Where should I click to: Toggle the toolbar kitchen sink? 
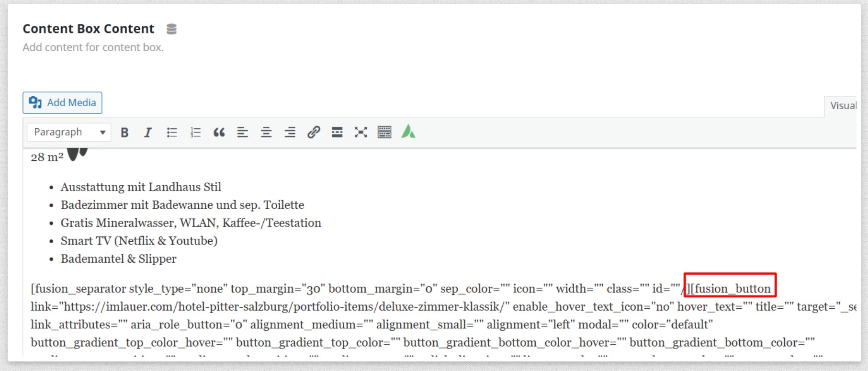click(384, 133)
